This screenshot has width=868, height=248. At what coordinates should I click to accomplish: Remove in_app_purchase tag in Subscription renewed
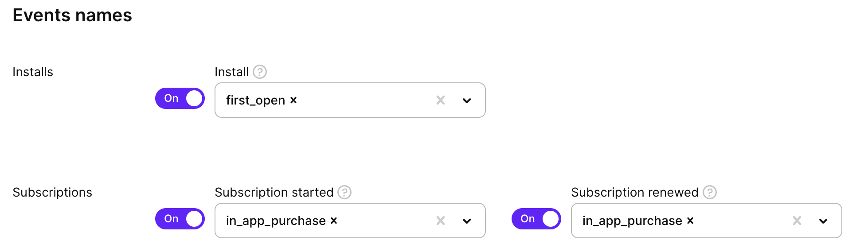(690, 221)
